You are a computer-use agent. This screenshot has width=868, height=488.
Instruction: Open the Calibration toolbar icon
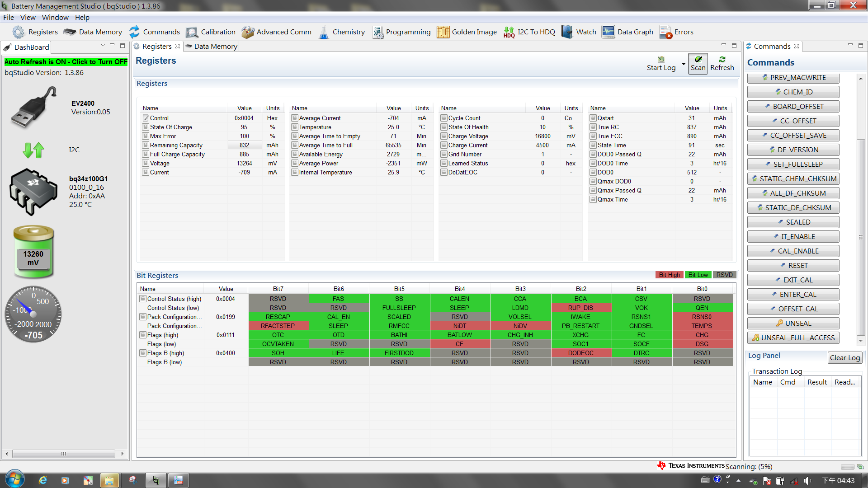pos(192,32)
